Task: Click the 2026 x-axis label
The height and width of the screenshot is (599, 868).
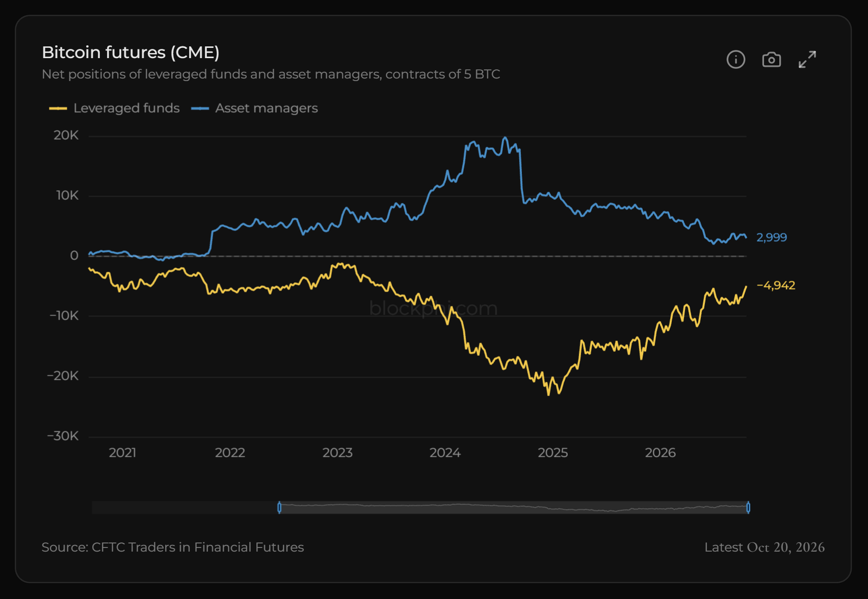Action: 660,453
